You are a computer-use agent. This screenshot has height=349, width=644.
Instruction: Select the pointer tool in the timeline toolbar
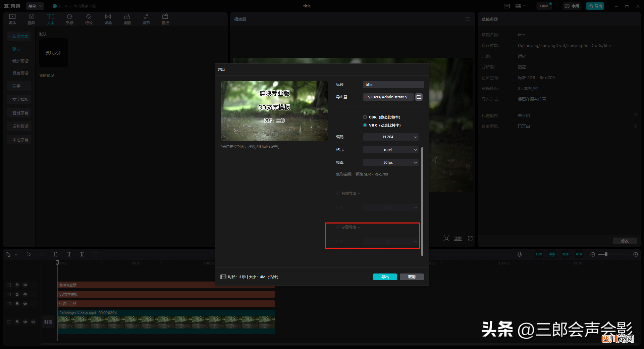pyautogui.click(x=8, y=255)
